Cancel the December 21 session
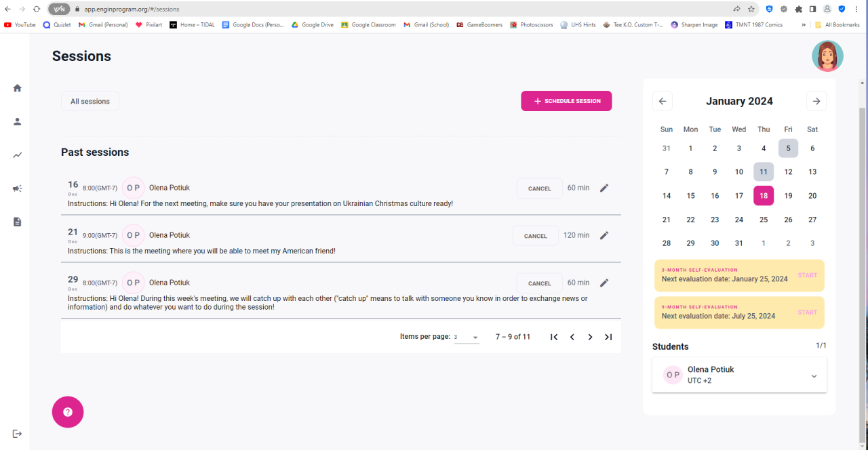868x450 pixels. [535, 236]
